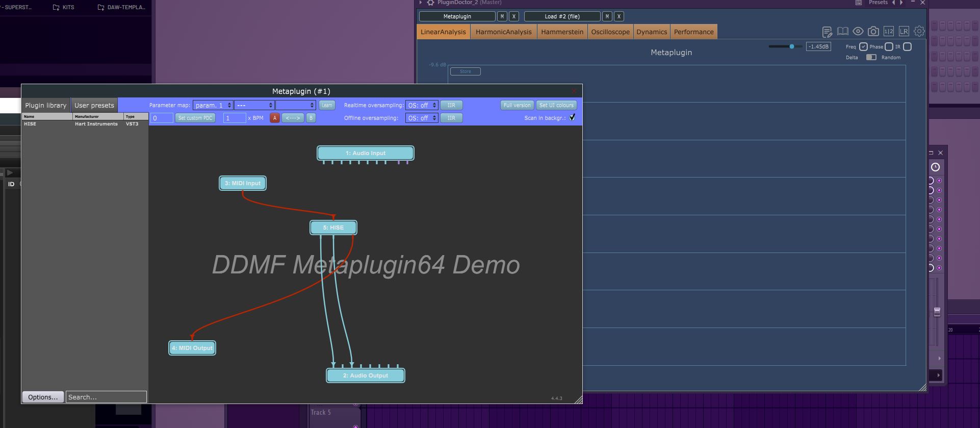Screen dimensions: 980x428
Task: Switch to the Oscilloscope tab
Action: tap(610, 32)
